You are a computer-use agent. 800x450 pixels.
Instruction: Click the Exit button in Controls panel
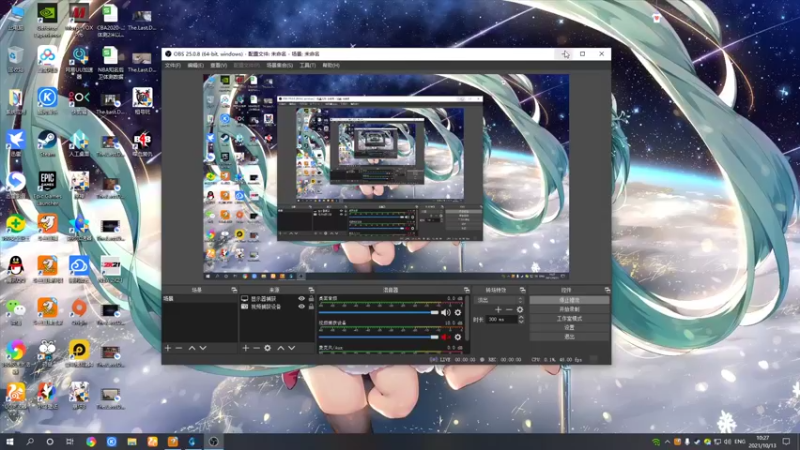click(x=569, y=337)
